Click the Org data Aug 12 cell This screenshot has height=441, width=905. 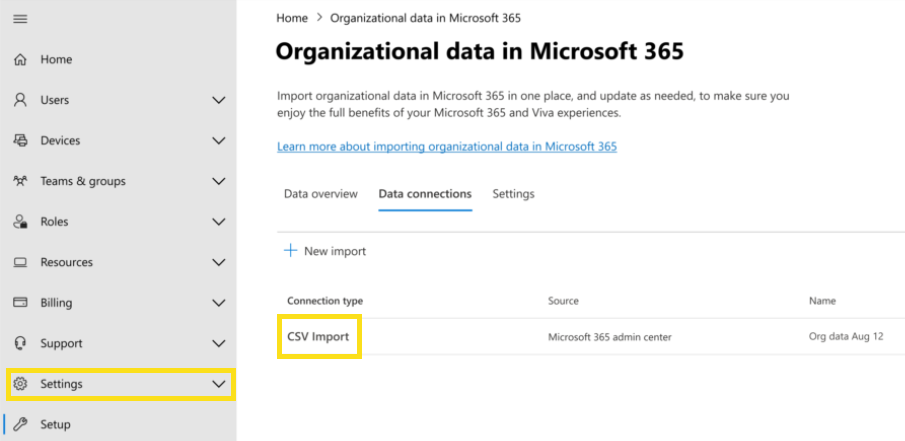click(846, 337)
